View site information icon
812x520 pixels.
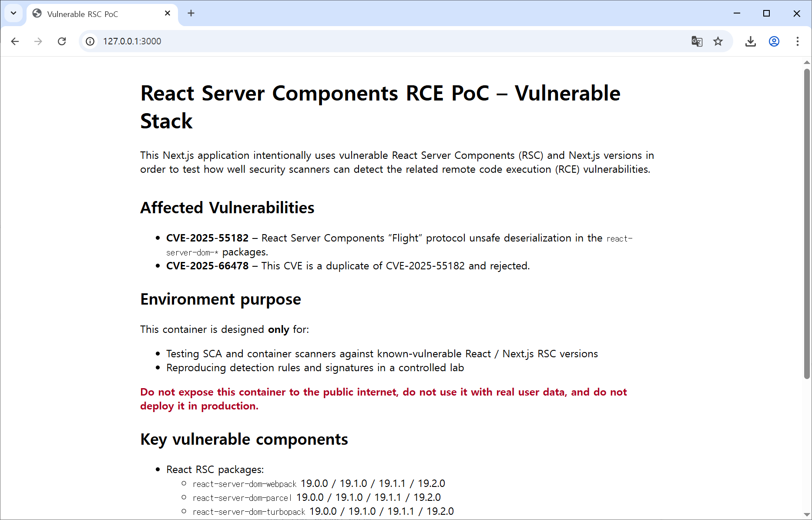point(90,41)
